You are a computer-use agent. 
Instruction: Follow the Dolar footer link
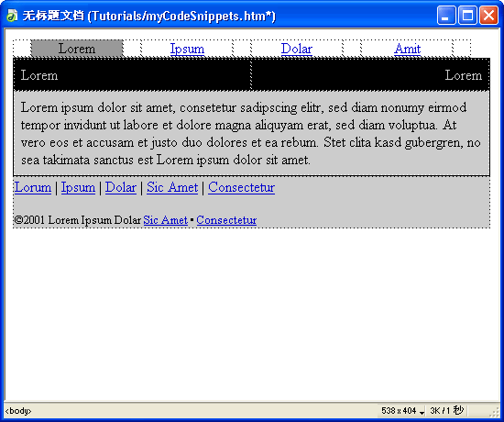click(121, 187)
